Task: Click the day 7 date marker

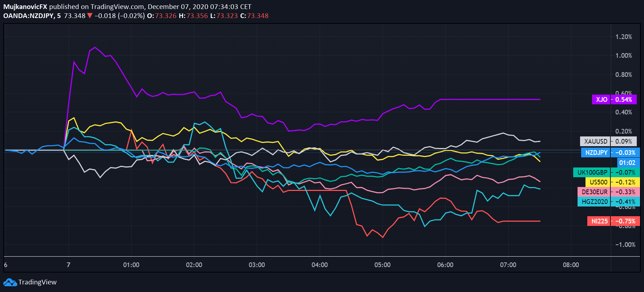Action: coord(68,265)
